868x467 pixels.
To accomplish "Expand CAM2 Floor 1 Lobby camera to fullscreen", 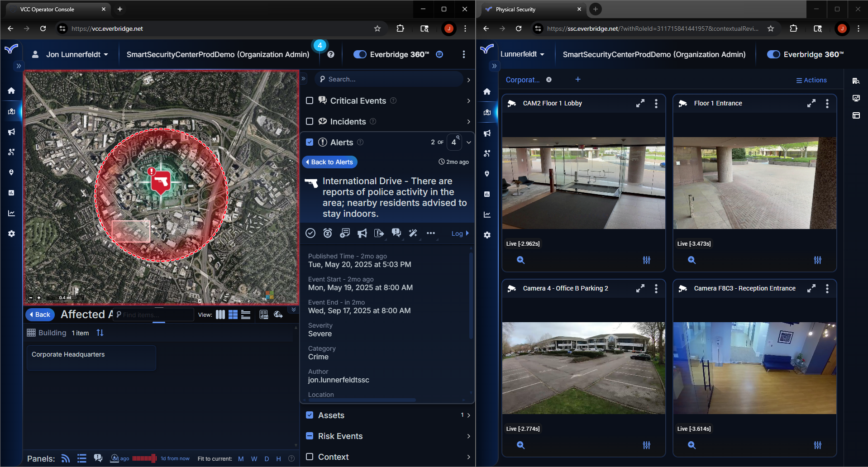I will point(640,104).
